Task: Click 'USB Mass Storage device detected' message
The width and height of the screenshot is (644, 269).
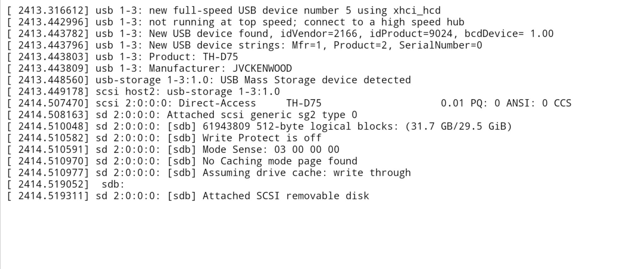Action: (x=315, y=80)
